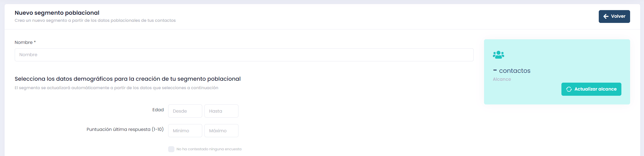
Task: Click the '- contactos' count text
Action: (x=512, y=71)
